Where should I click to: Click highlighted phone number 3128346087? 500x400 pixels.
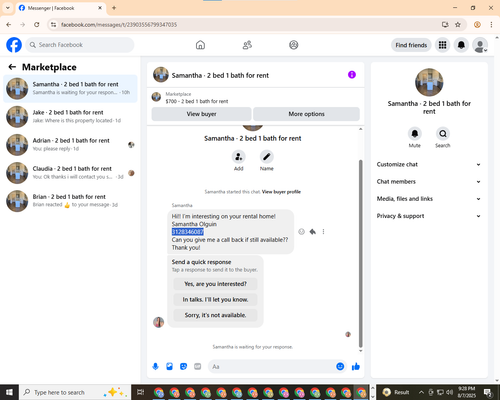[188, 232]
